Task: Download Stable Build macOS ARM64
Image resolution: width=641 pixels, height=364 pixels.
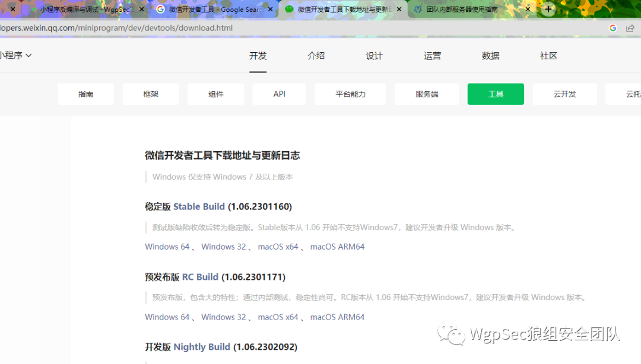Action: coord(337,247)
